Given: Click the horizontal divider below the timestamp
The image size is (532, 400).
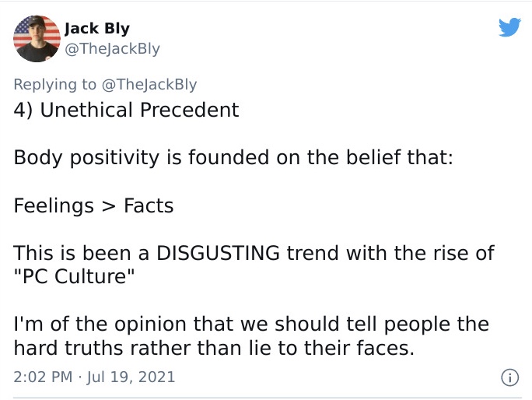Looking at the screenshot, I should (x=268, y=398).
